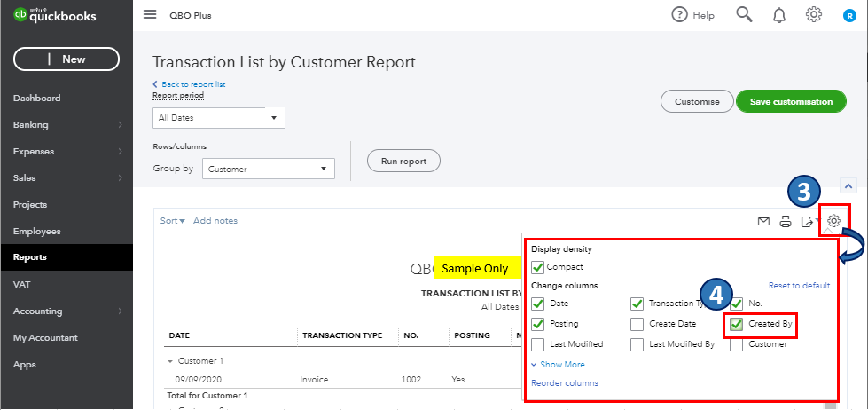
Task: Open Banking in the left sidebar
Action: coord(31,124)
